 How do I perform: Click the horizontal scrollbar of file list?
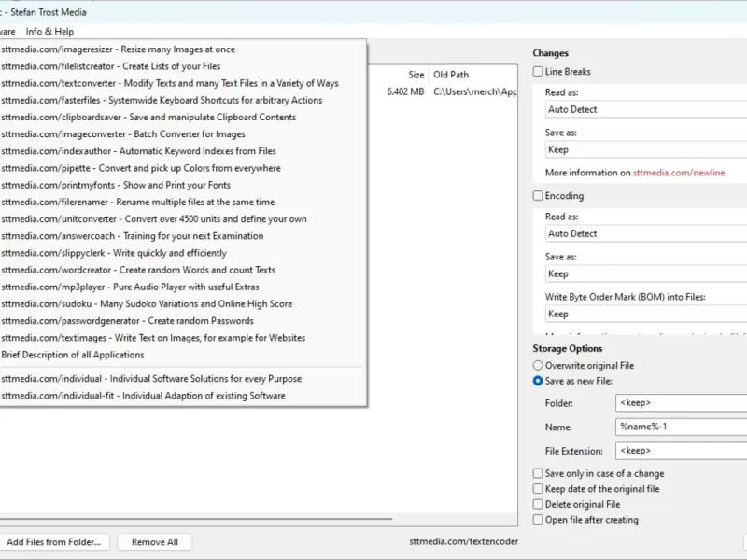(x=195, y=519)
